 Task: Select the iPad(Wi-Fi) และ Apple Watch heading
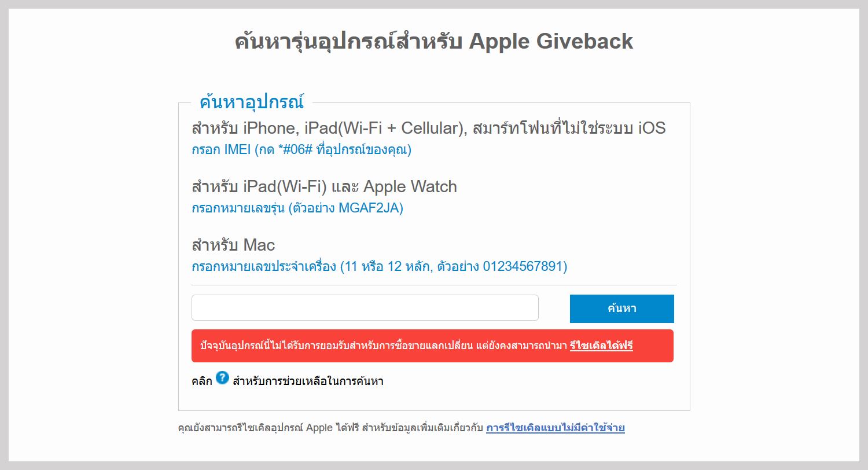pyautogui.click(x=325, y=186)
